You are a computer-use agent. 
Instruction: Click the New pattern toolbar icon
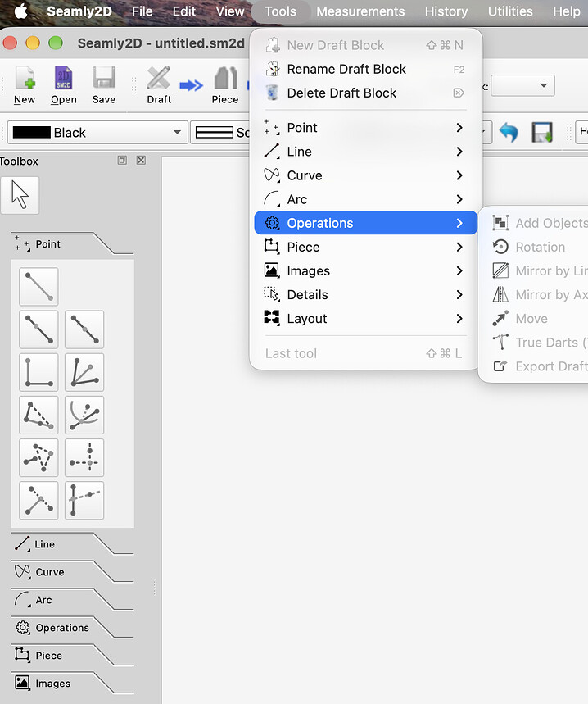25,85
